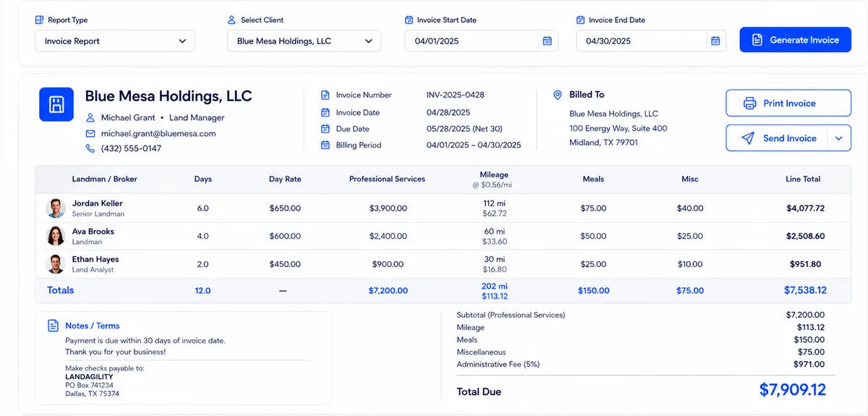The image size is (868, 416).
Task: Click the Days column header
Action: coord(203,179)
